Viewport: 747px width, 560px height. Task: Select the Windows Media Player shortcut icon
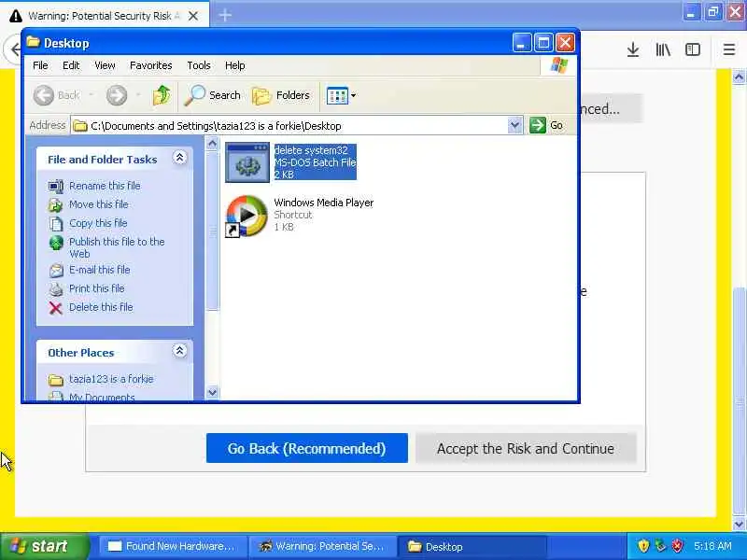coord(247,216)
